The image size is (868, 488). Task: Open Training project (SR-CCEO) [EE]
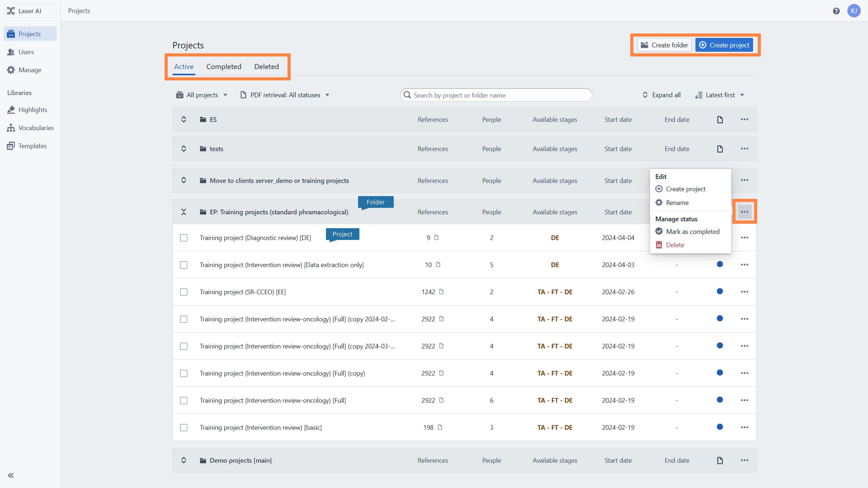pos(243,292)
